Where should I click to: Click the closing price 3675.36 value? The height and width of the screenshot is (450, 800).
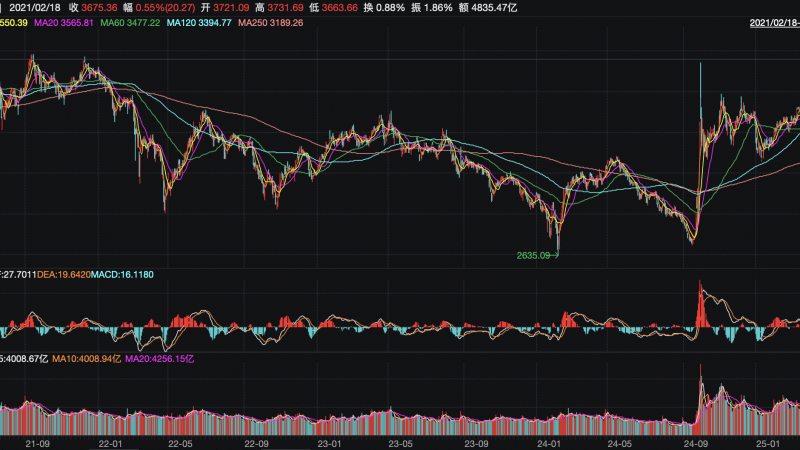(97, 7)
